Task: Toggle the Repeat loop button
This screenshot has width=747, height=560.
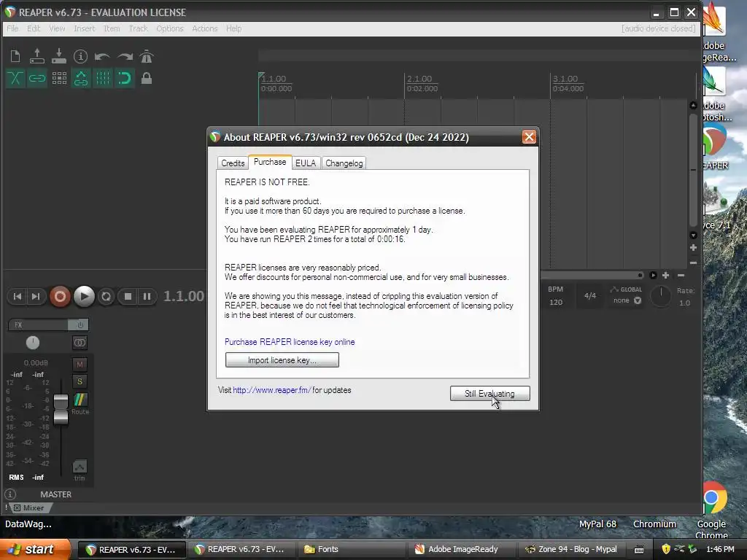Action: (106, 297)
